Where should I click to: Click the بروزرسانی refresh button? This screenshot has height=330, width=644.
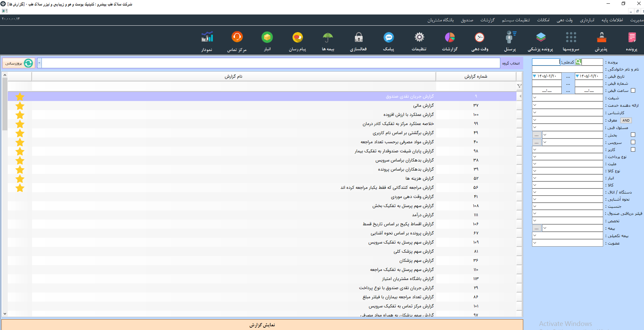point(19,63)
